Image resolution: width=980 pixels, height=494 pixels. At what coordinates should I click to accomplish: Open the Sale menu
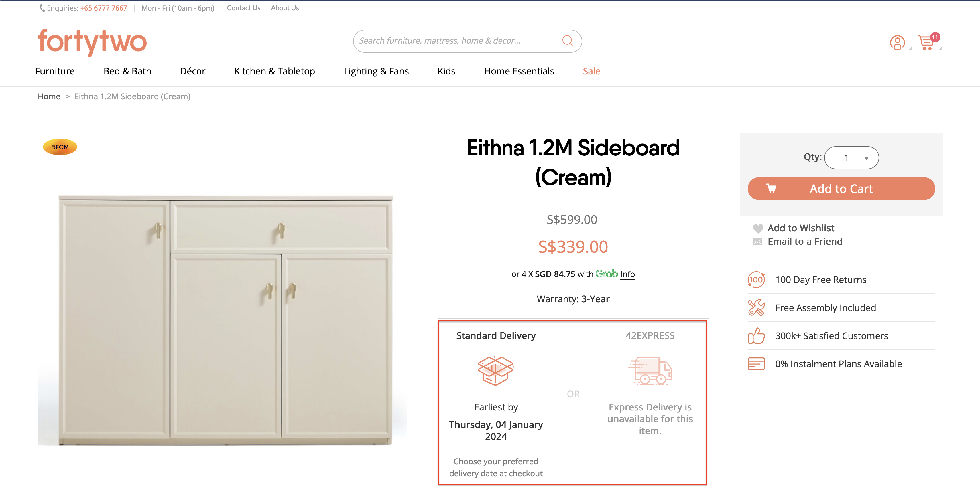pyautogui.click(x=591, y=71)
